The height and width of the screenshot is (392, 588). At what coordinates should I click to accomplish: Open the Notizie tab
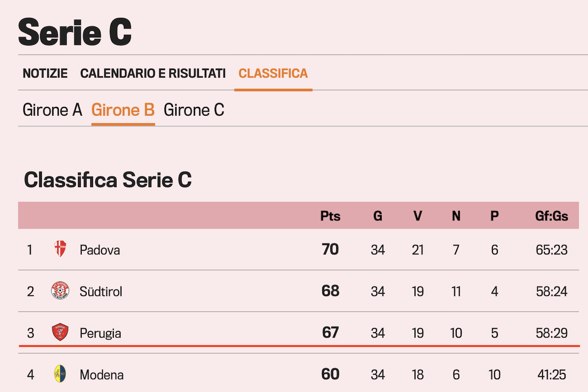pos(45,73)
